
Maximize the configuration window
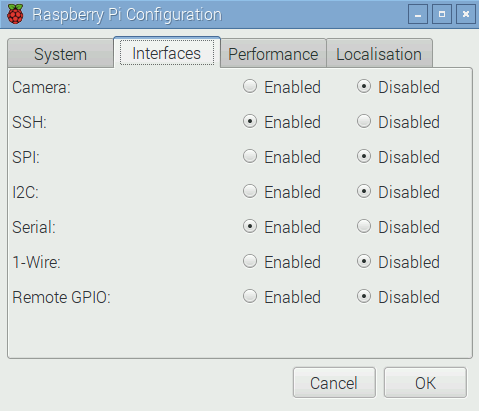442,14
